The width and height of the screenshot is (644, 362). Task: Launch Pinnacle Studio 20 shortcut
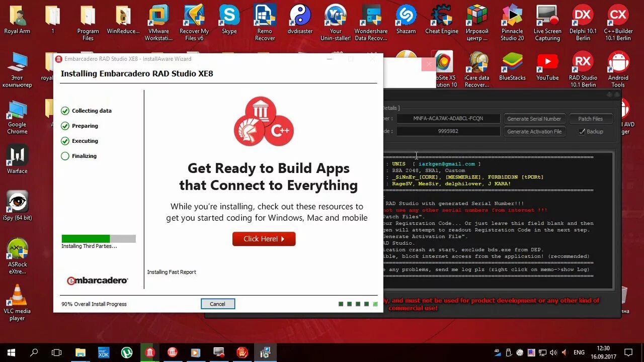[512, 23]
